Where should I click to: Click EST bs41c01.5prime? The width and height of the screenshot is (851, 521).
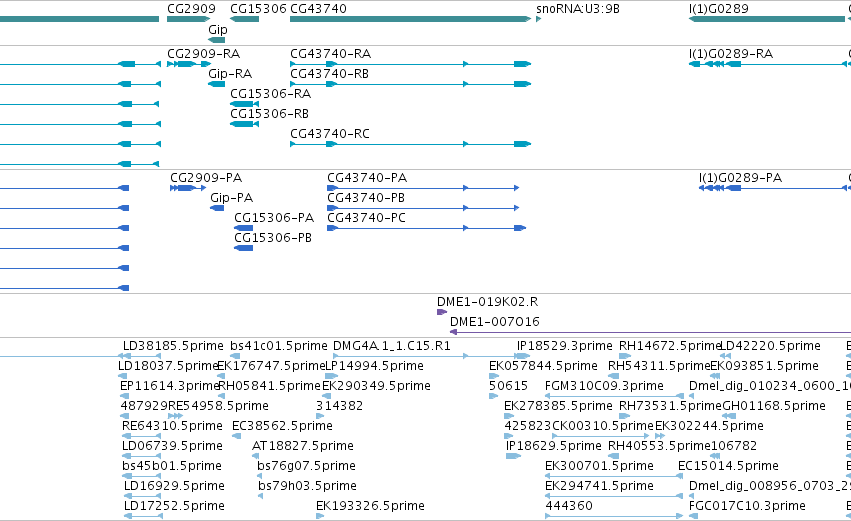pos(278,346)
